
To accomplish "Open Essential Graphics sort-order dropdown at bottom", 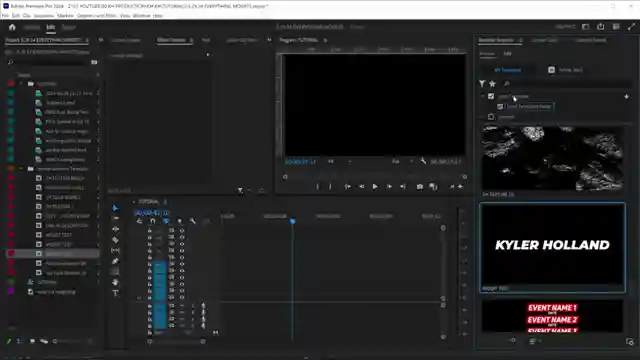I will (x=535, y=341).
